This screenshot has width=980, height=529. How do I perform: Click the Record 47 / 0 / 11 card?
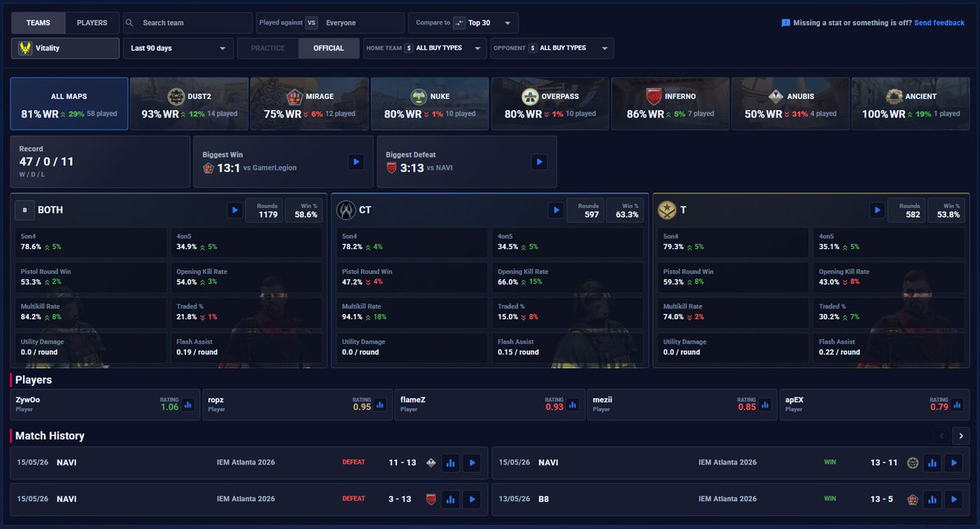click(98, 162)
